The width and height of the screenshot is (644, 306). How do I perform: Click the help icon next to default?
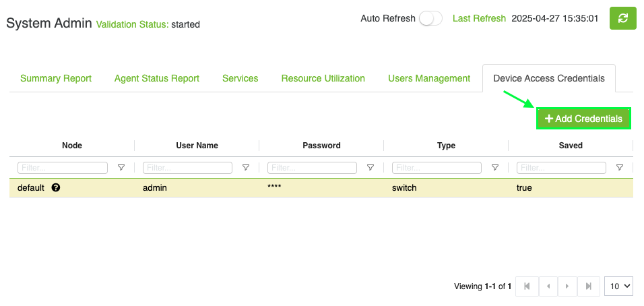tap(56, 187)
